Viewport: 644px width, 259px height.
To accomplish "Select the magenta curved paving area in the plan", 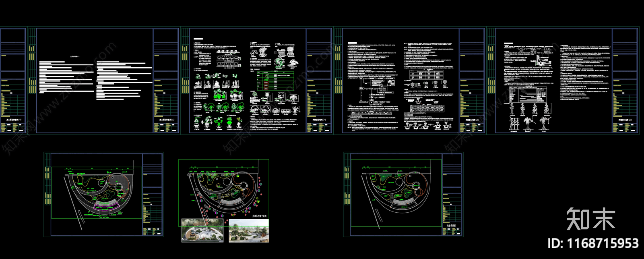I will (107, 206).
